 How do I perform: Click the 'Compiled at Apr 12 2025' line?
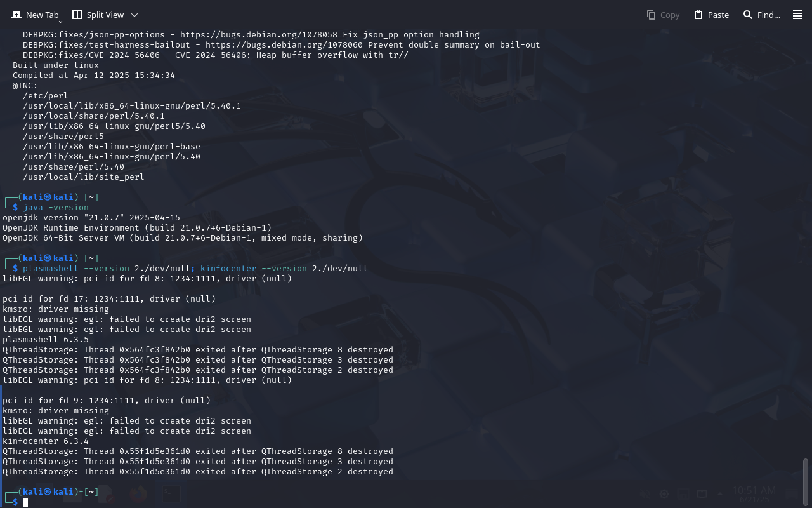(x=94, y=76)
